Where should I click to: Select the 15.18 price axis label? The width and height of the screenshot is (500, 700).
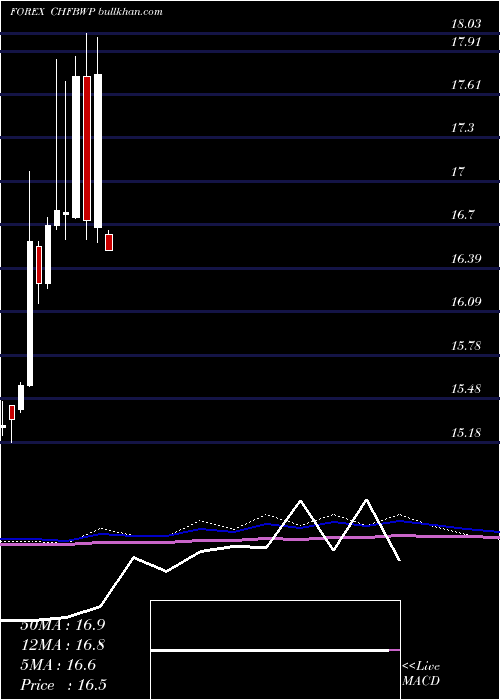(466, 433)
